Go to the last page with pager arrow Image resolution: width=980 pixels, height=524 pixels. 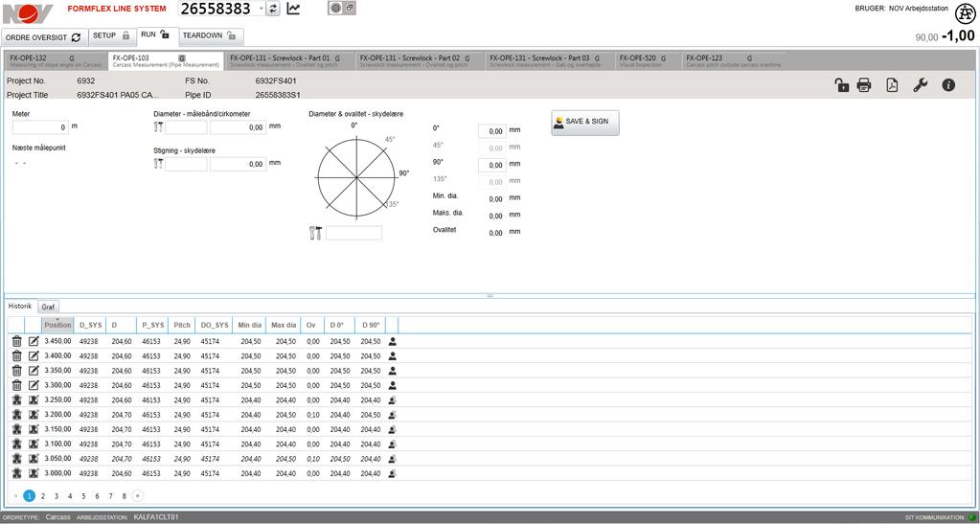click(138, 496)
